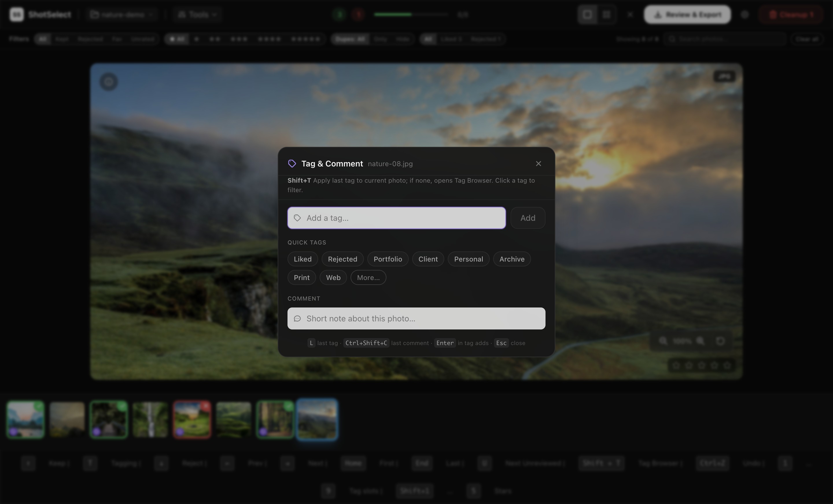Toggle the Hide duplicates filter
The height and width of the screenshot is (504, 833).
tap(402, 39)
